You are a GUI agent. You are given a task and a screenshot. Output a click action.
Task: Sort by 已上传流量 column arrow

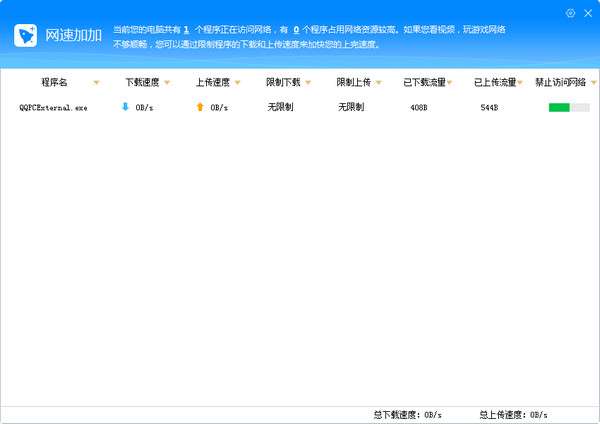tap(520, 83)
